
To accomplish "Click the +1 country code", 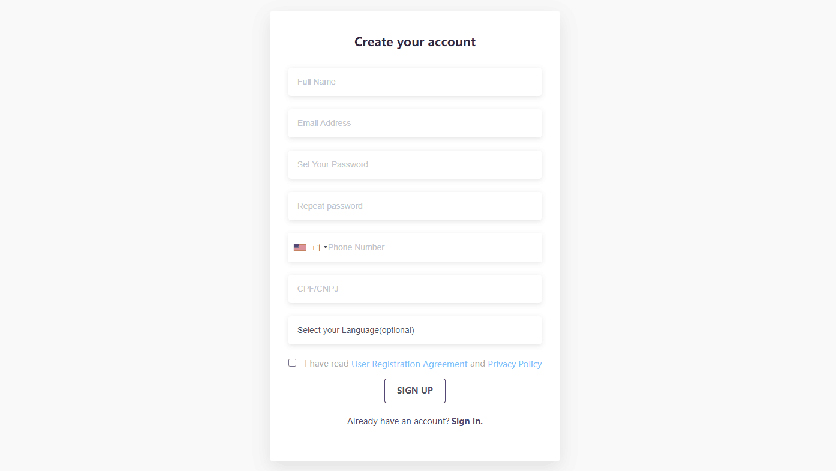I will [315, 247].
